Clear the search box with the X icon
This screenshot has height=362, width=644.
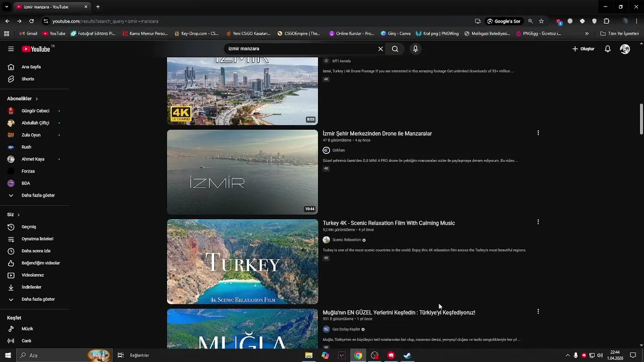(x=380, y=49)
